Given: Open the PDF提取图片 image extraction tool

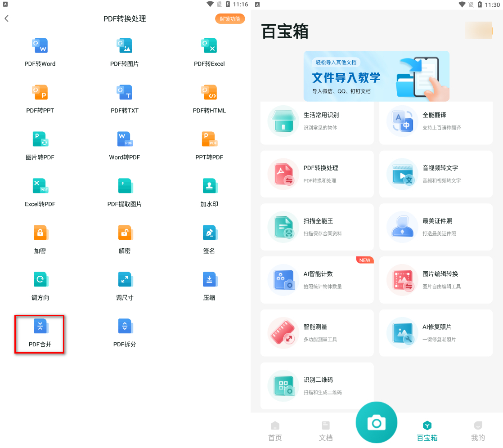Looking at the screenshot, I should (x=125, y=192).
